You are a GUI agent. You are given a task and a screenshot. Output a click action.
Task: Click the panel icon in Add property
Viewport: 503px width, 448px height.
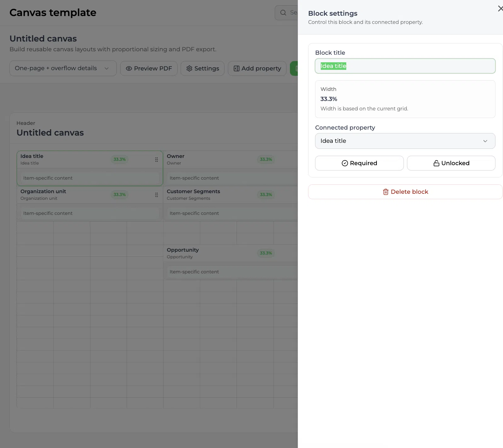pyautogui.click(x=236, y=69)
